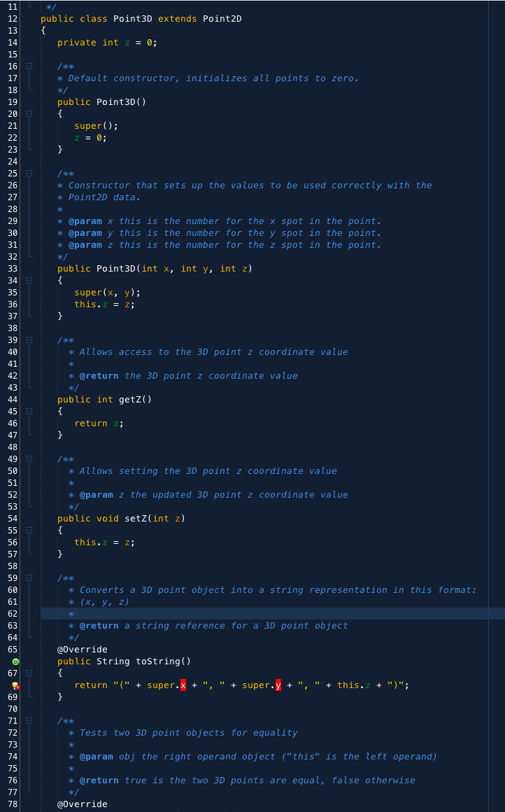Image resolution: width=505 pixels, height=812 pixels.
Task: Click 'return z;' statement in getZ
Action: coord(99,423)
